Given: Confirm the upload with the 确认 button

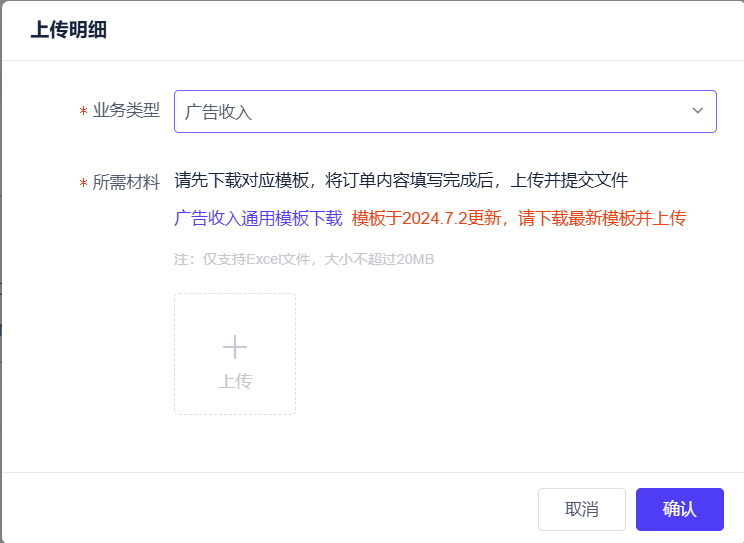Looking at the screenshot, I should click(x=679, y=509).
